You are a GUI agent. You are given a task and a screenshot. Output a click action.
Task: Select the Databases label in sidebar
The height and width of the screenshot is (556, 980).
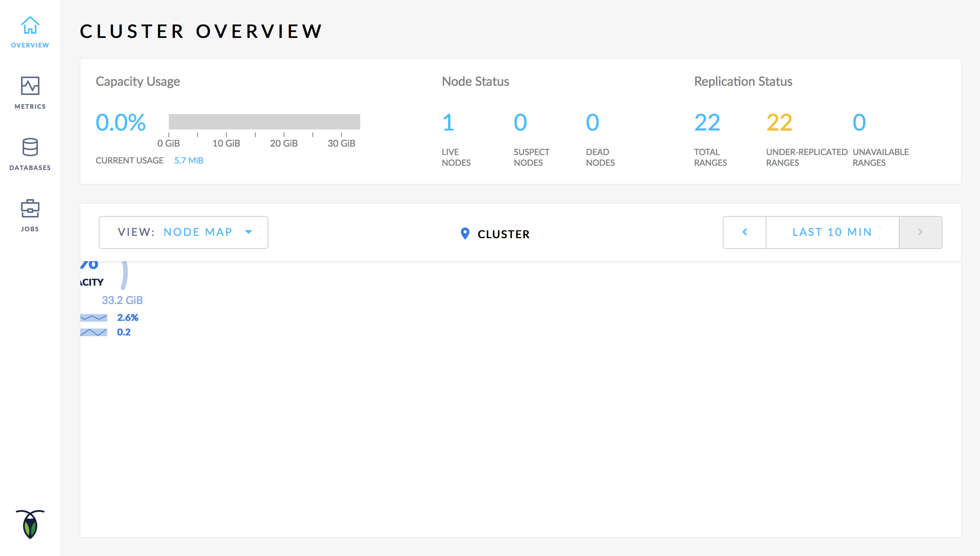click(30, 168)
